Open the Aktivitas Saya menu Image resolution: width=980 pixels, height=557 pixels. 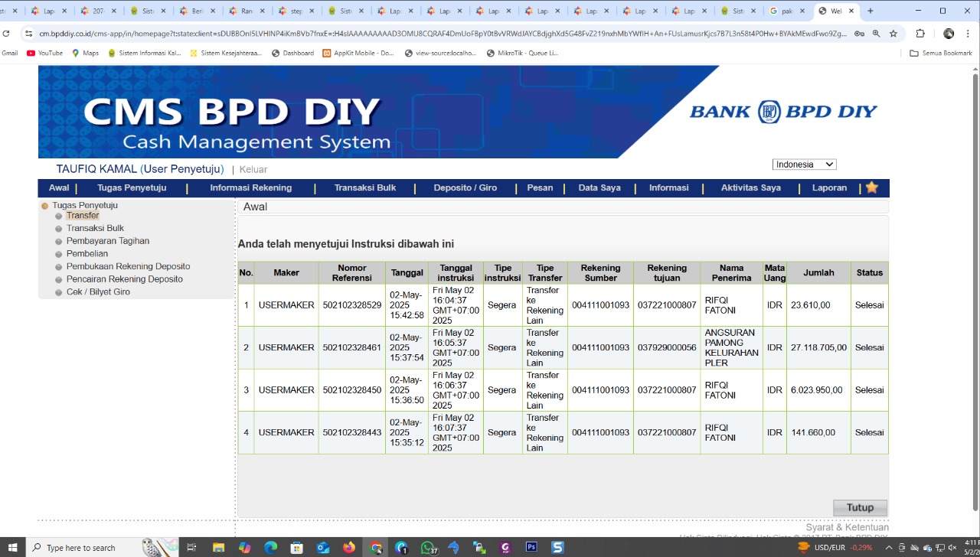[751, 187]
